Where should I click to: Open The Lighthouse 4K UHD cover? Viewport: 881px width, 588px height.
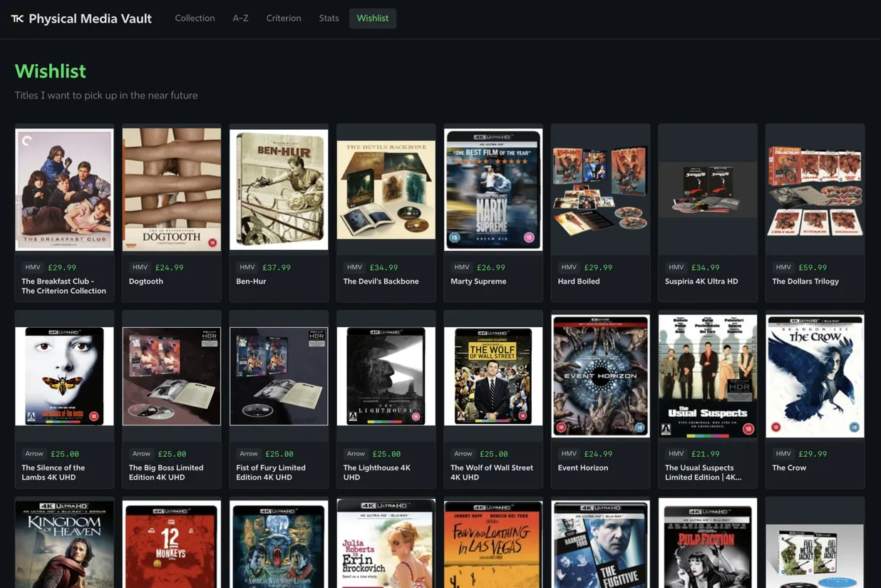(x=386, y=376)
